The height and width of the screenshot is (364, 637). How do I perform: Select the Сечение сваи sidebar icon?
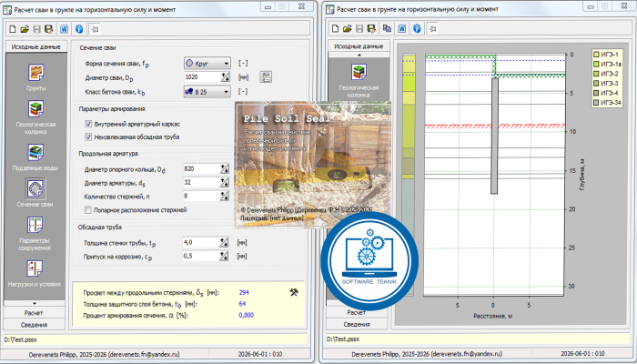(35, 188)
